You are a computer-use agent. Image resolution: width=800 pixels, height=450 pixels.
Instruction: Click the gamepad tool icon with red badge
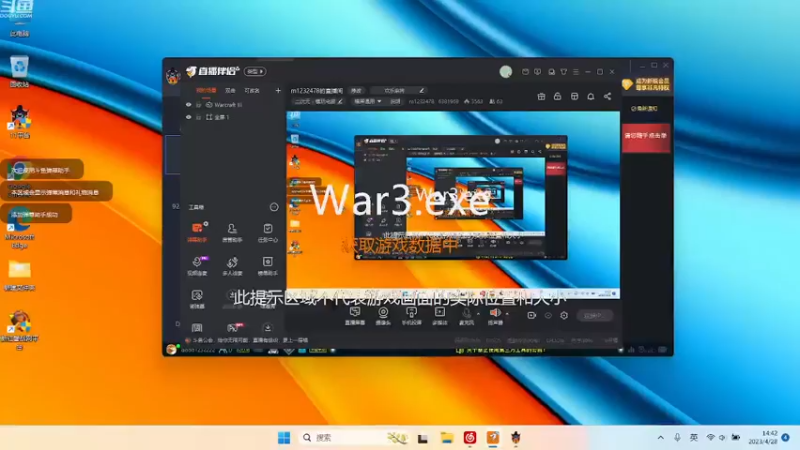tap(233, 328)
